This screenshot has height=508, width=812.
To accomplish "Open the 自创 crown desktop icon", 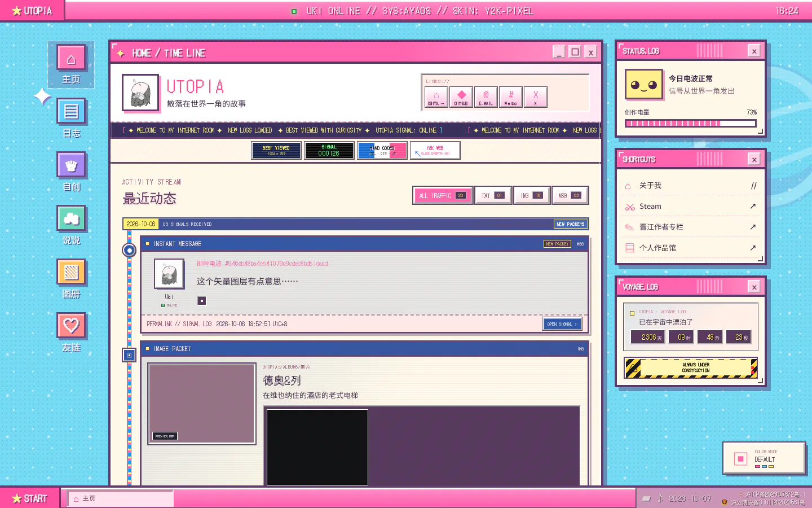I will coord(71,172).
